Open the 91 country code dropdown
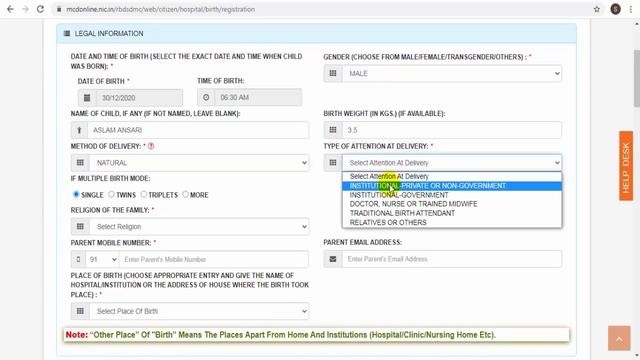 tap(102, 260)
